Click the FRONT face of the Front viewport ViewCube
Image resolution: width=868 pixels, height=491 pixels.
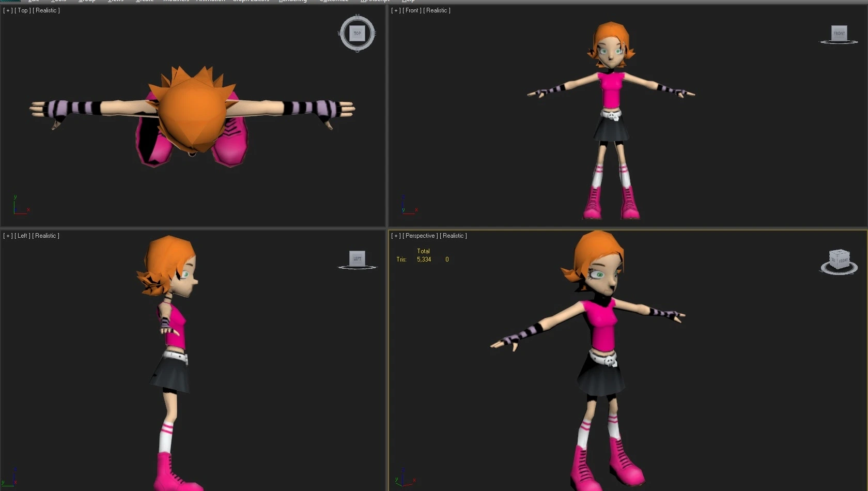(839, 33)
